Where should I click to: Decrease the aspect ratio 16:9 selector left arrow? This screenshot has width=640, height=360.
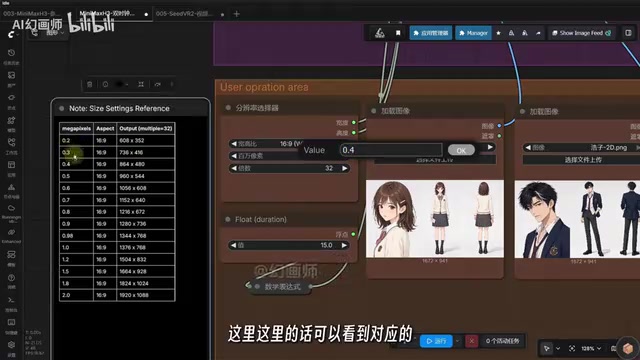(234, 144)
